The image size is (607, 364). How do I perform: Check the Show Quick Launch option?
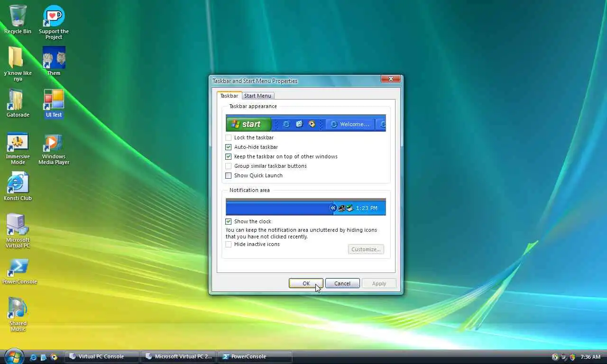(x=229, y=175)
